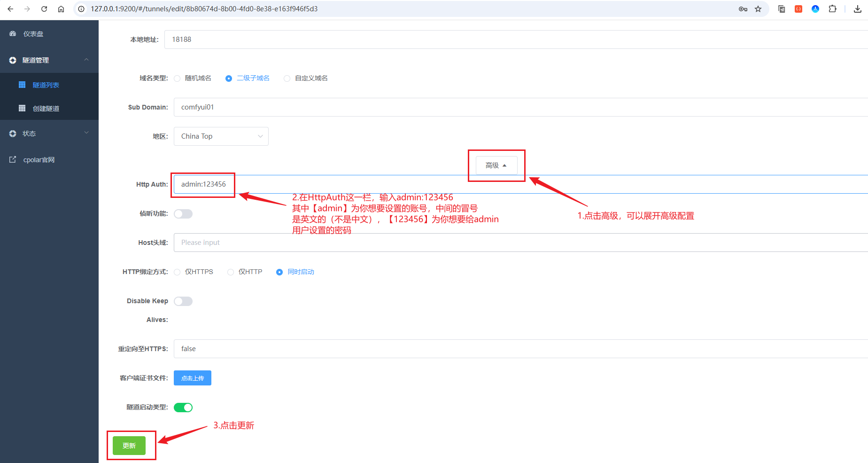Click the orange extension icon

point(798,9)
